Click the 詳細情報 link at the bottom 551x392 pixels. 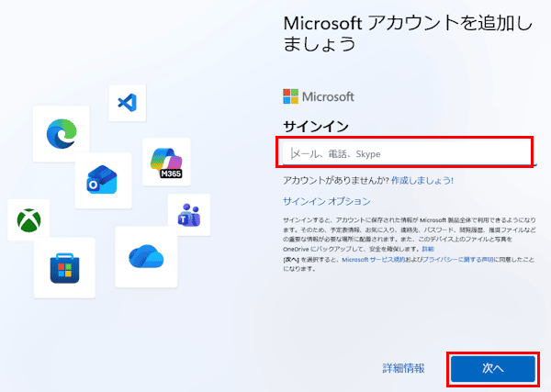403,368
